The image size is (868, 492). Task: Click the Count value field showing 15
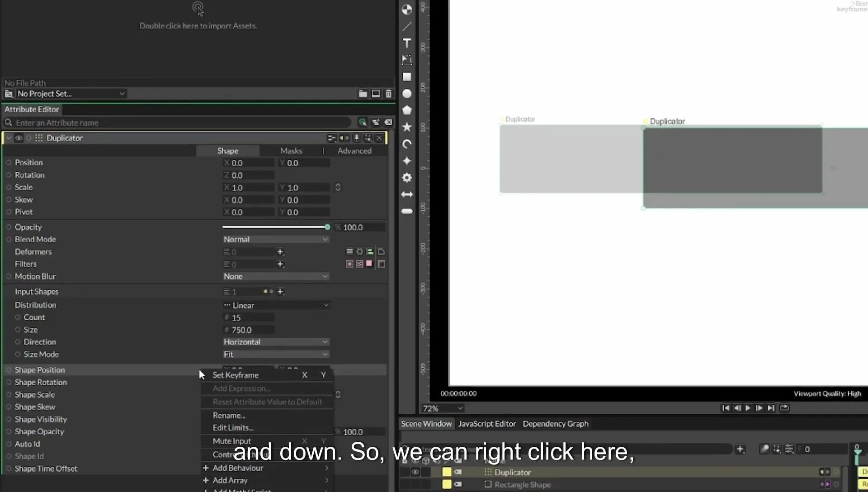click(x=249, y=317)
